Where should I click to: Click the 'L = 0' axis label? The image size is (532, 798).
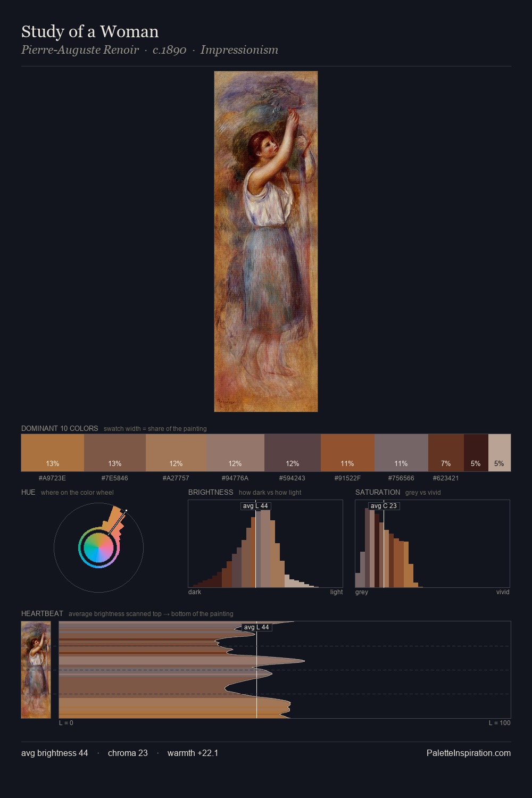(66, 723)
